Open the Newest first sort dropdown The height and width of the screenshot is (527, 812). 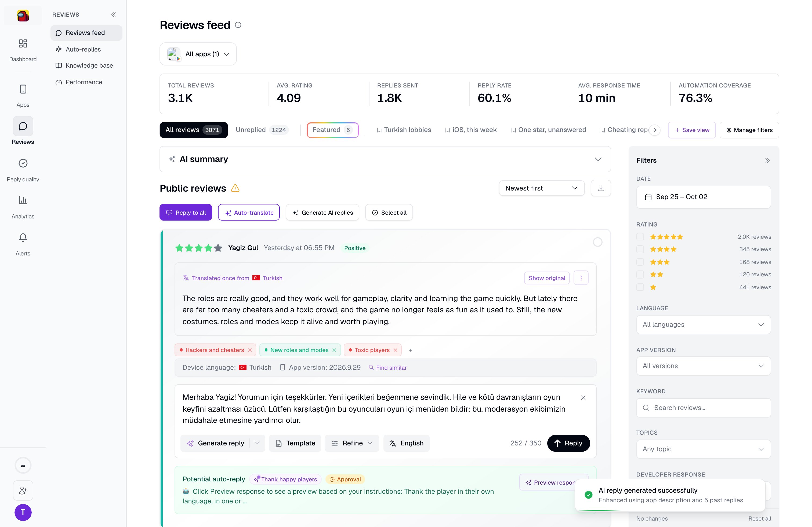pos(541,188)
